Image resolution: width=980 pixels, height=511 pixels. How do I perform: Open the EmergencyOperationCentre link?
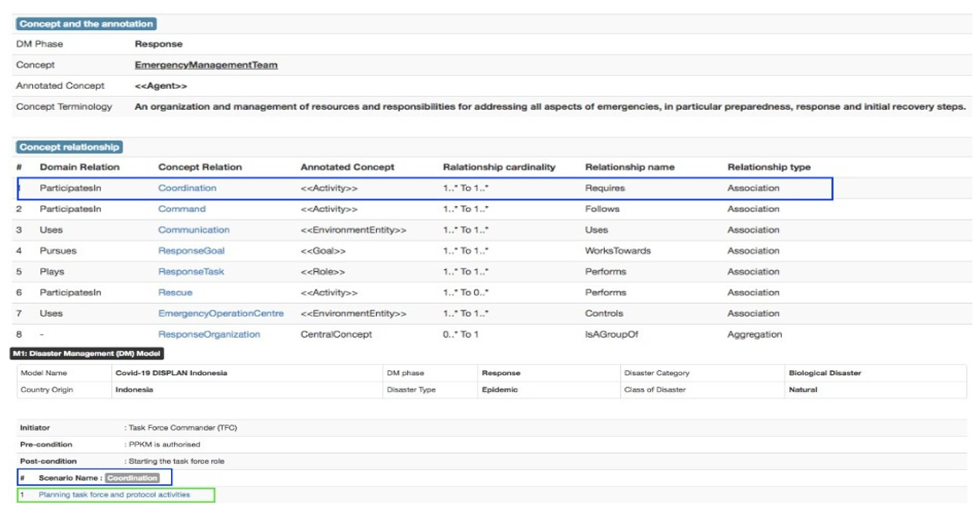pyautogui.click(x=221, y=314)
